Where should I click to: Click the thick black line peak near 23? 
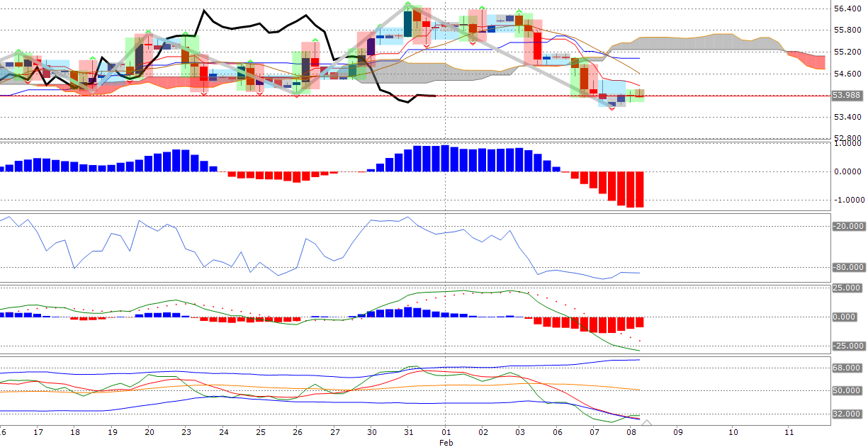point(204,11)
